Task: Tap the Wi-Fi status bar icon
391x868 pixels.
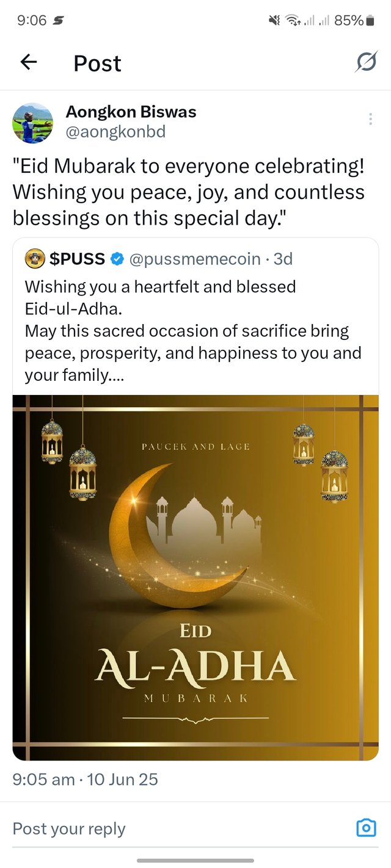Action: [x=293, y=21]
